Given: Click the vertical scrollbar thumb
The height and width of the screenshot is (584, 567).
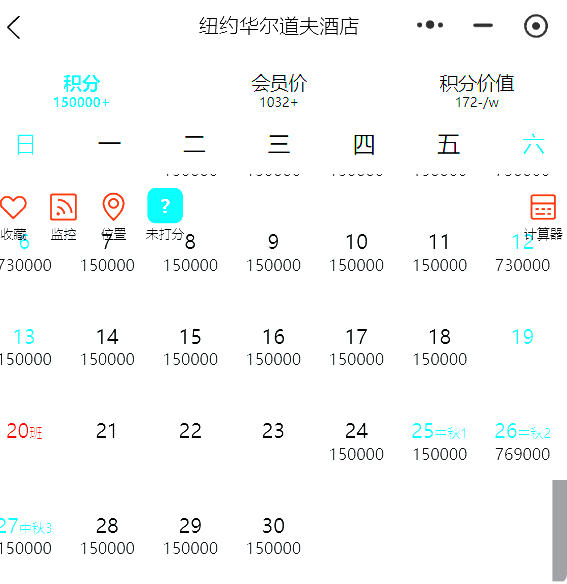Looking at the screenshot, I should [560, 530].
